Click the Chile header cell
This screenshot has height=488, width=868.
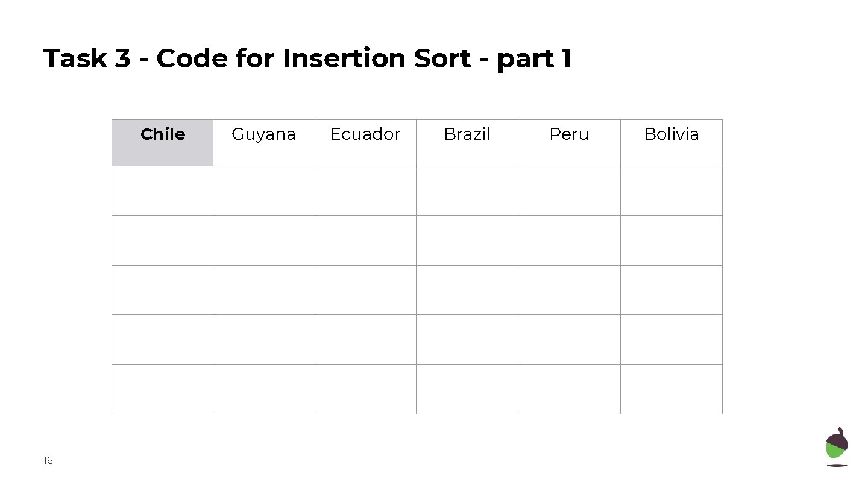point(162,142)
